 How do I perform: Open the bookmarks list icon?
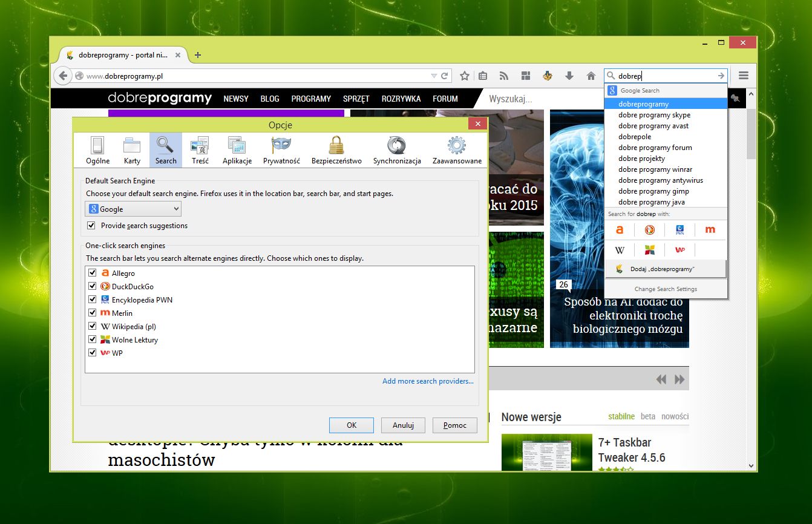(x=483, y=76)
